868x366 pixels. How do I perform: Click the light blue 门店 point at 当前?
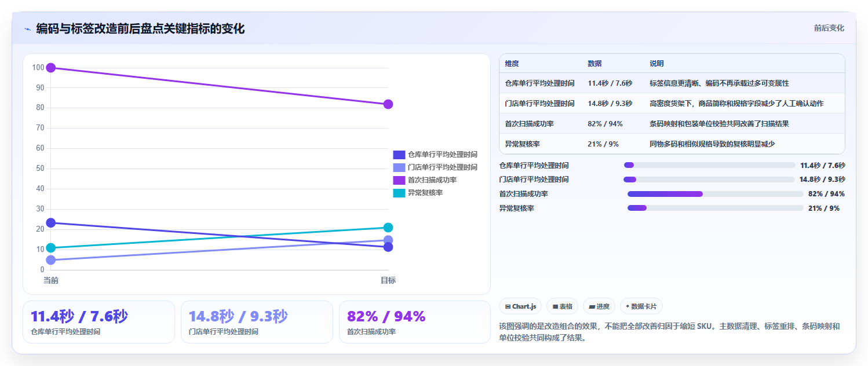[51, 260]
